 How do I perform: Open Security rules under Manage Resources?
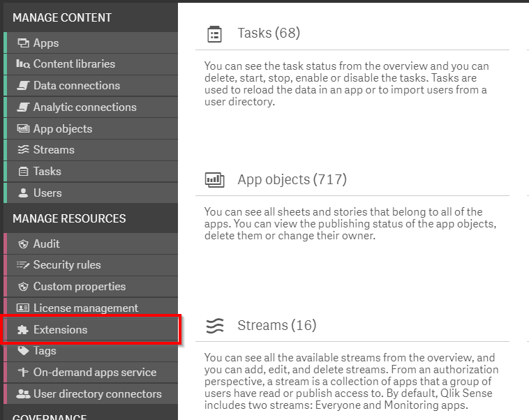pos(67,265)
